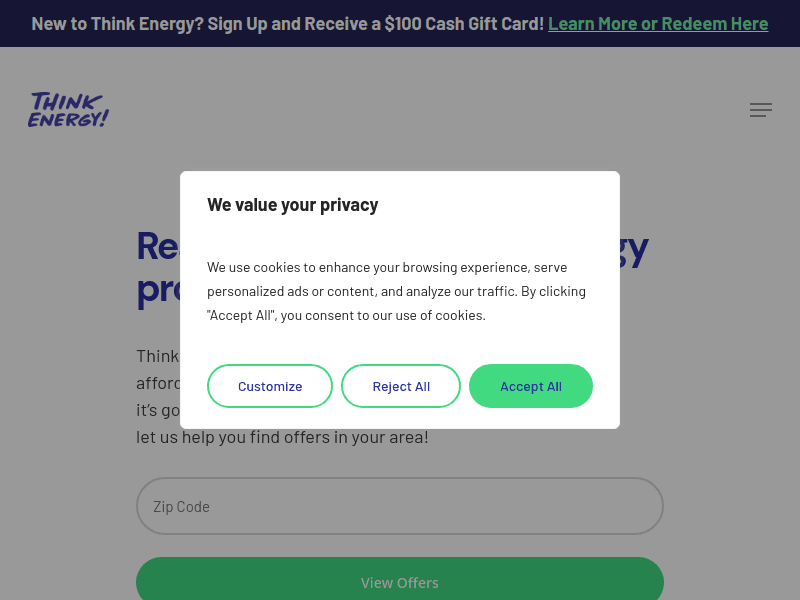Image resolution: width=800 pixels, height=600 pixels.
Task: Click the View Offers button
Action: click(400, 582)
